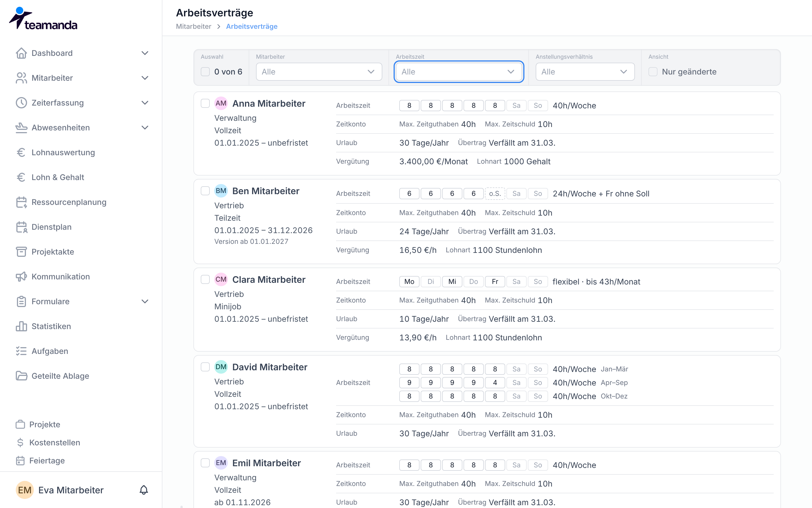Click the Lohn & Gehalt euro icon
Viewport: 812px width, 508px height.
[x=21, y=178]
